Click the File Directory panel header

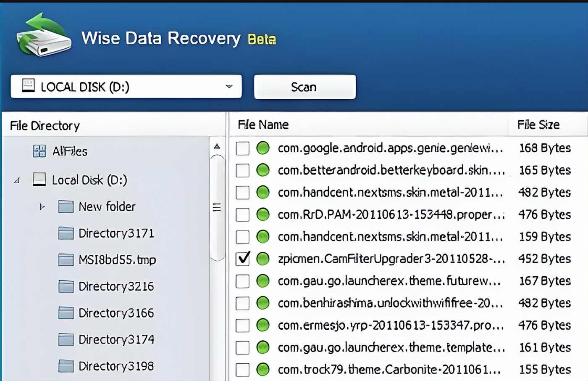pyautogui.click(x=113, y=125)
